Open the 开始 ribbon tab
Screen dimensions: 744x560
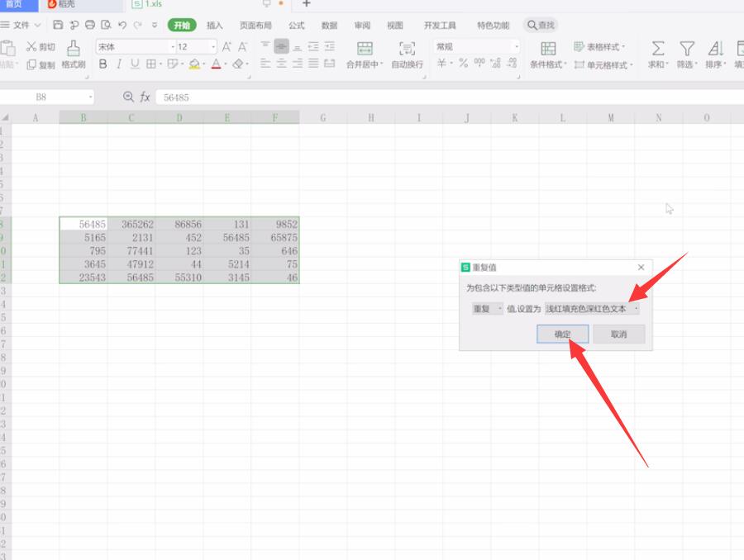click(x=182, y=25)
